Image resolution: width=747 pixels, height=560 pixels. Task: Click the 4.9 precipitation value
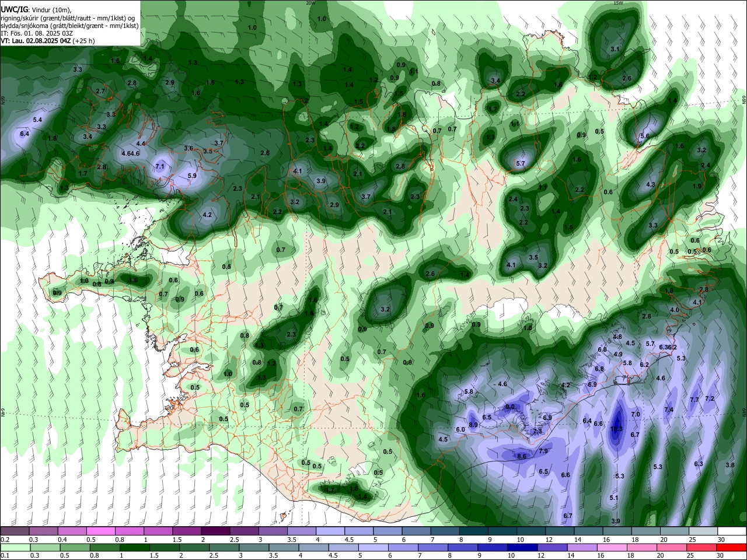[618, 354]
